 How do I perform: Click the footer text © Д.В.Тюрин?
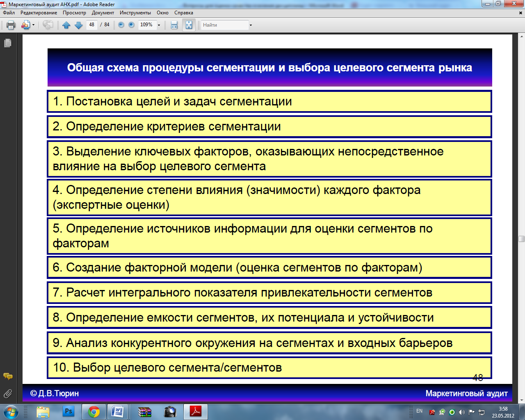pyautogui.click(x=54, y=393)
